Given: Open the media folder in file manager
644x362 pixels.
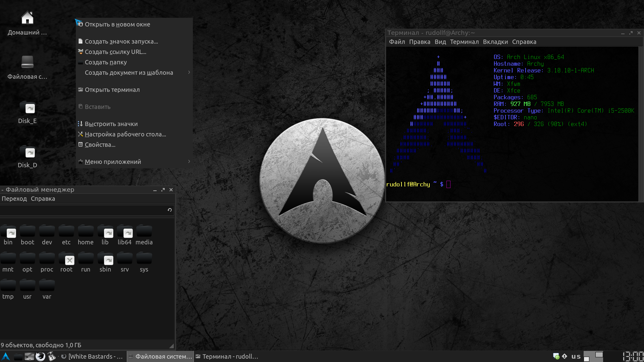Looking at the screenshot, I should tap(144, 235).
